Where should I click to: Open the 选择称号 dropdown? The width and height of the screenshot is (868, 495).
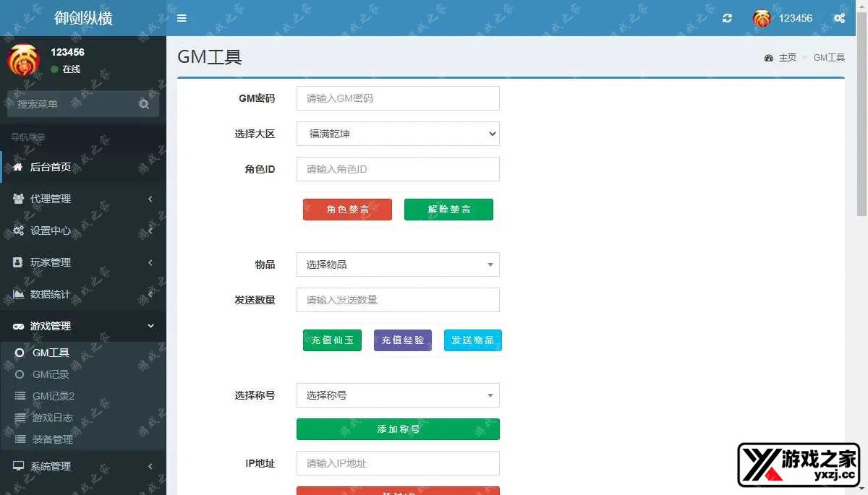[x=398, y=395]
